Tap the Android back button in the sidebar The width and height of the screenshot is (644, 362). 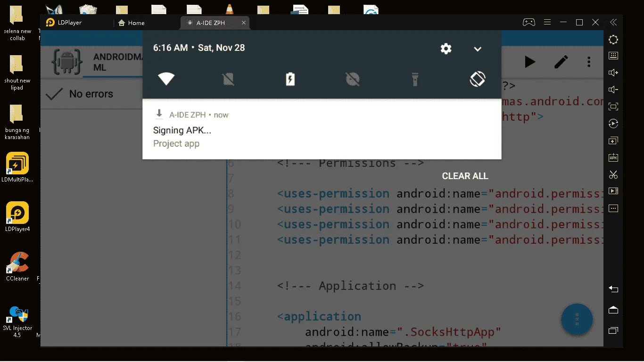613,289
